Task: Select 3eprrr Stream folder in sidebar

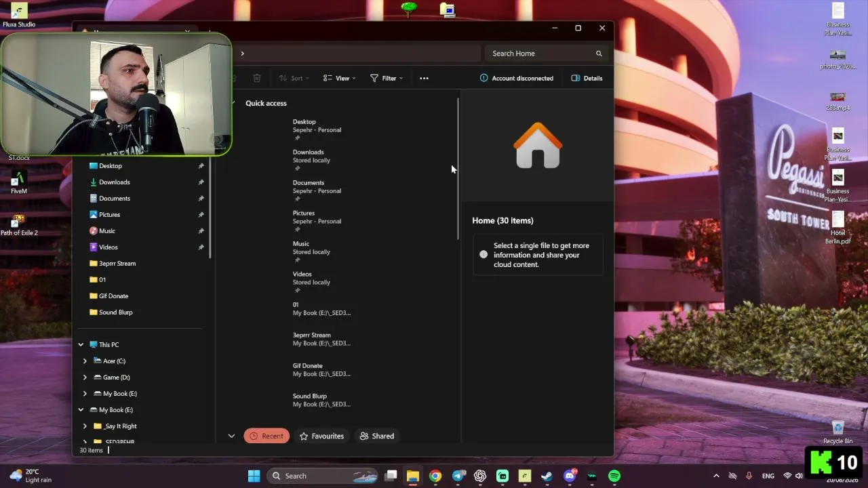Action: pyautogui.click(x=113, y=264)
